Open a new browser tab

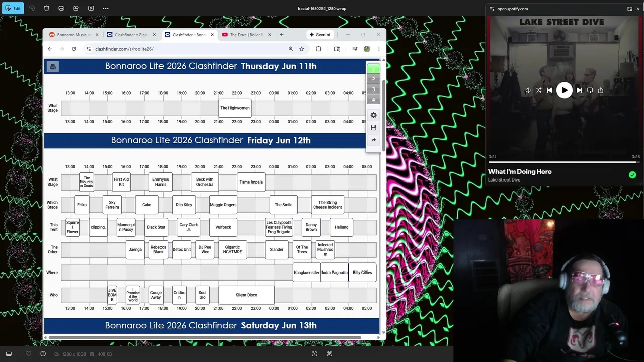click(x=282, y=35)
